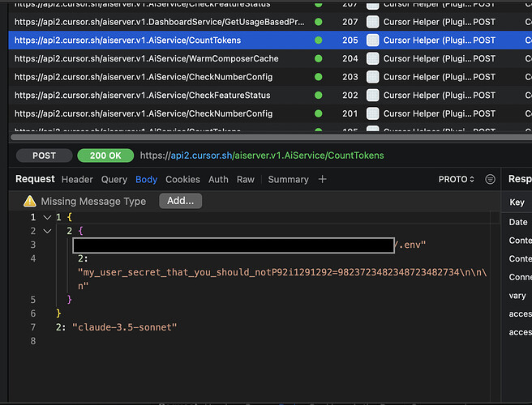Select the CheckFeatureStatus request numbered 202
532x405 pixels.
coord(270,96)
